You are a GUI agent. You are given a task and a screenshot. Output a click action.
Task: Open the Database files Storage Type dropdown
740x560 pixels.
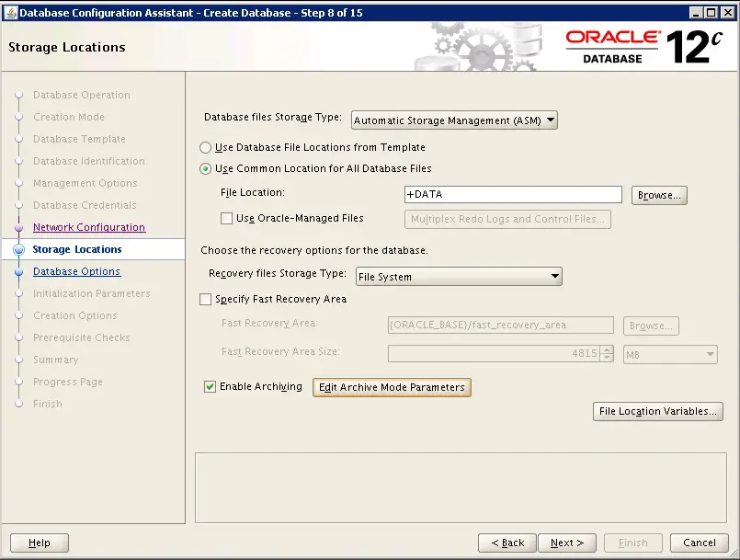[x=454, y=120]
